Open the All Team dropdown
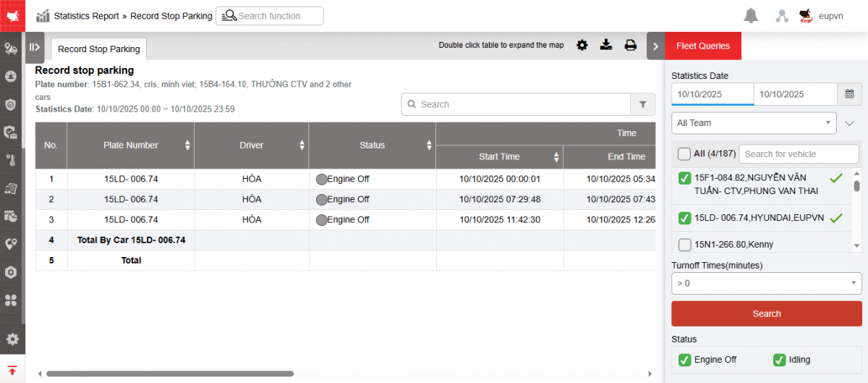 click(754, 123)
